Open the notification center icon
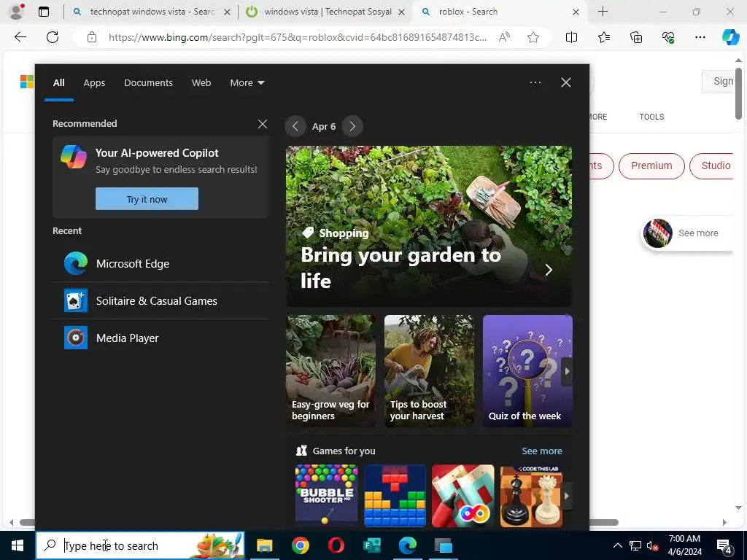Screen dimensions: 747x560 [x=724, y=546]
